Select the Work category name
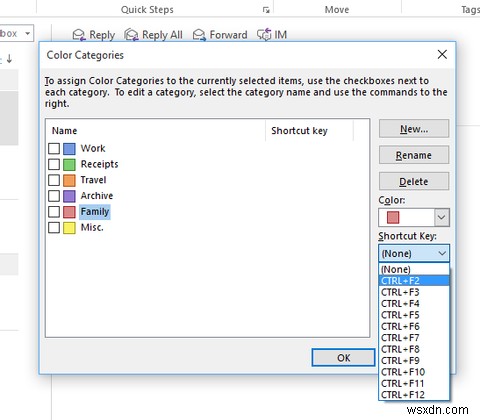The image size is (480, 420). [x=93, y=148]
